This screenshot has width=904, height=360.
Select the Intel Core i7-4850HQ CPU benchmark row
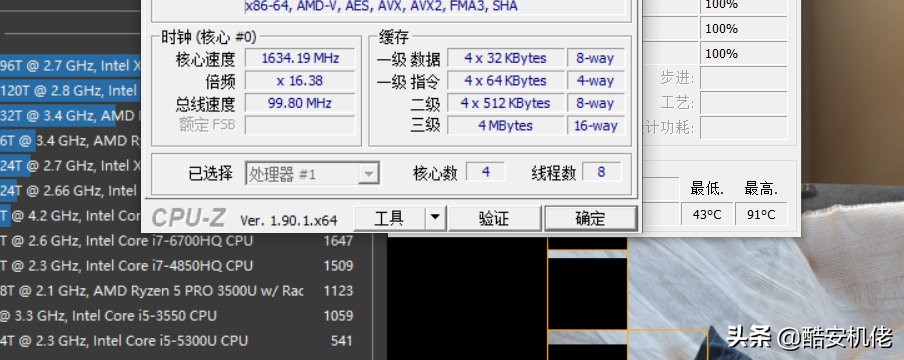(x=176, y=265)
